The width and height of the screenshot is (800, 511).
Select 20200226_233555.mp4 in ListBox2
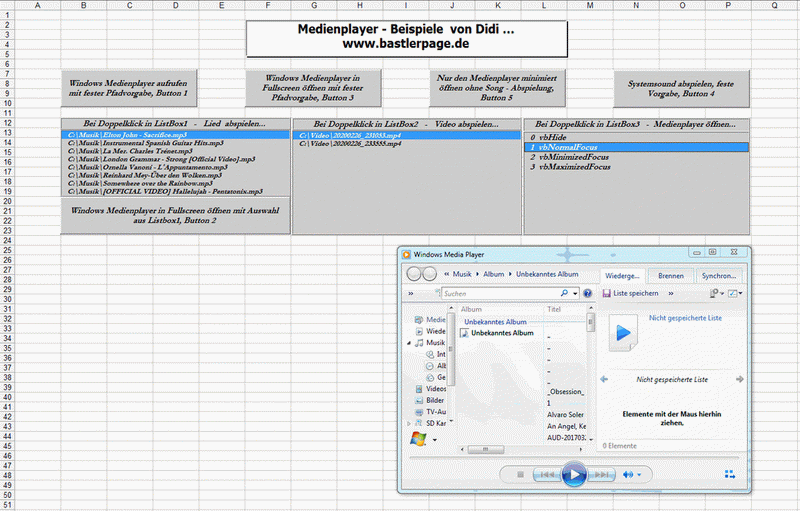[407, 144]
